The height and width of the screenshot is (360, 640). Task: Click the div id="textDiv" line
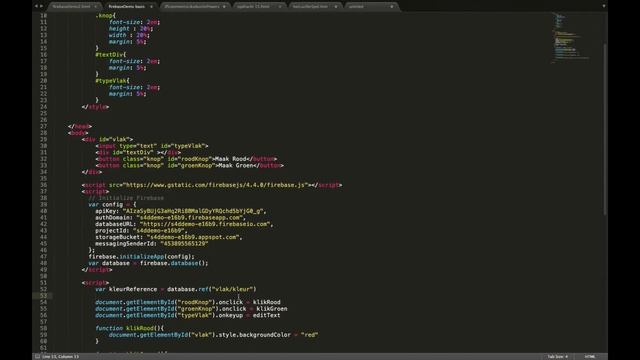click(x=138, y=153)
